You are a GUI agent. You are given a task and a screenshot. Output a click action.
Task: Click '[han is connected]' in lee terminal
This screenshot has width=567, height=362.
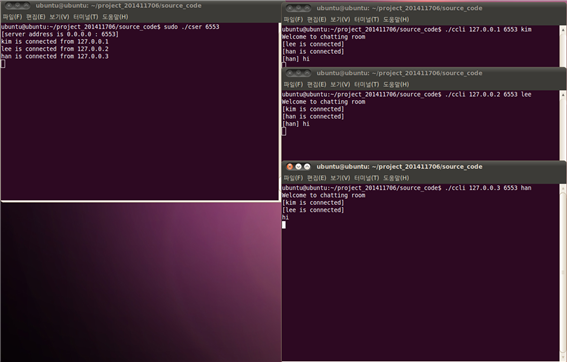(313, 116)
